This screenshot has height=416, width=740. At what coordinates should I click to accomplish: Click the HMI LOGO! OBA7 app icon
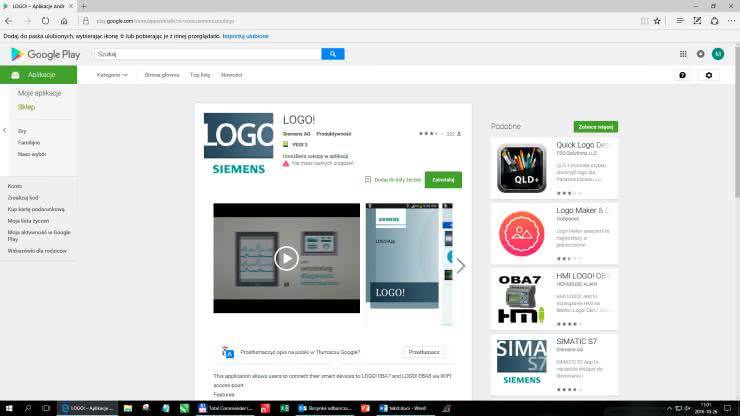(x=522, y=297)
